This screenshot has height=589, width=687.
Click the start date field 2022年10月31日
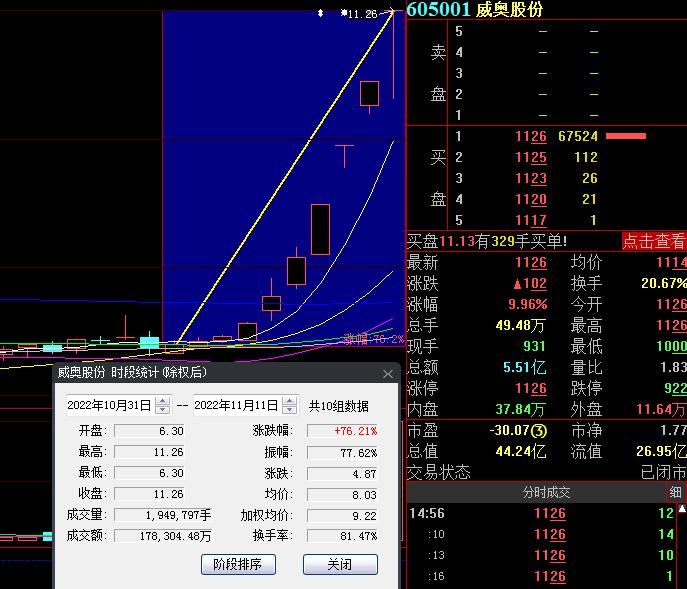pyautogui.click(x=109, y=406)
